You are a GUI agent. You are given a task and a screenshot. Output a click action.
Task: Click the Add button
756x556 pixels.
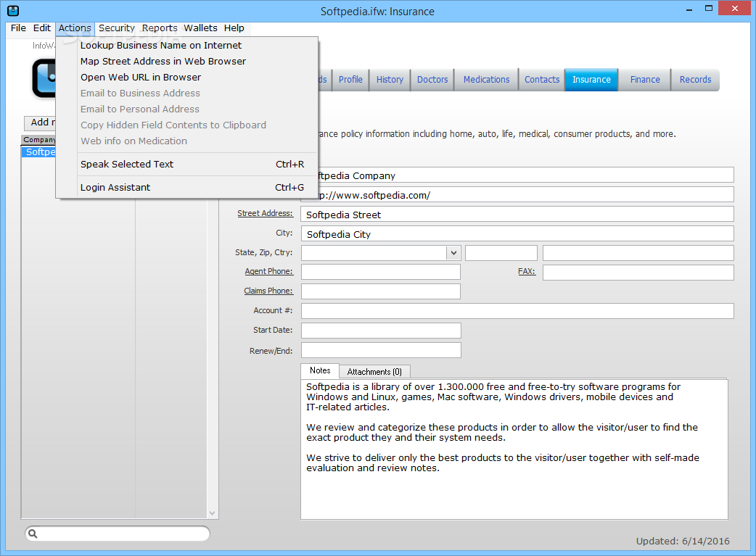point(40,123)
